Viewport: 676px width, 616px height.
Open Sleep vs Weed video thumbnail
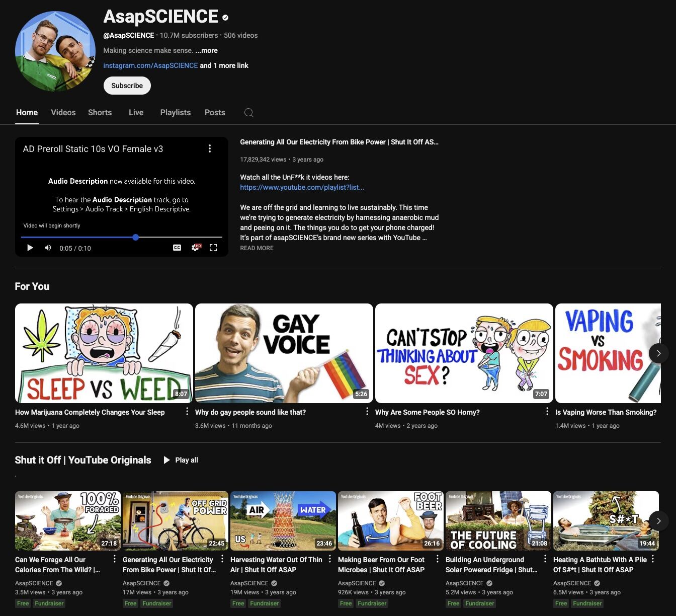point(104,353)
